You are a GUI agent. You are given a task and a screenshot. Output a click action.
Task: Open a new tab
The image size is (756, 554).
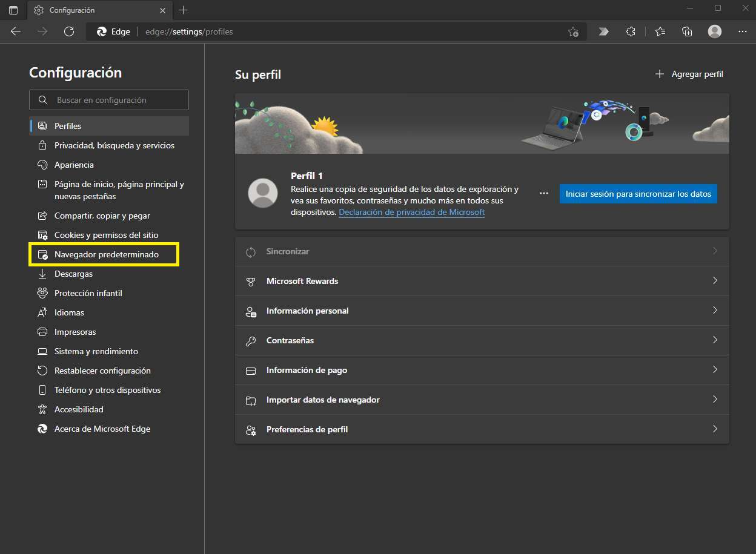[x=184, y=10]
